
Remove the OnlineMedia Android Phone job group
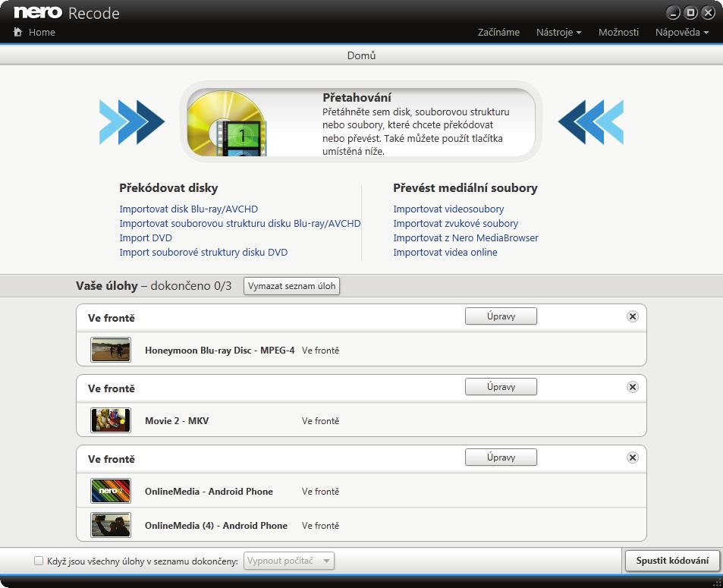pyautogui.click(x=633, y=458)
